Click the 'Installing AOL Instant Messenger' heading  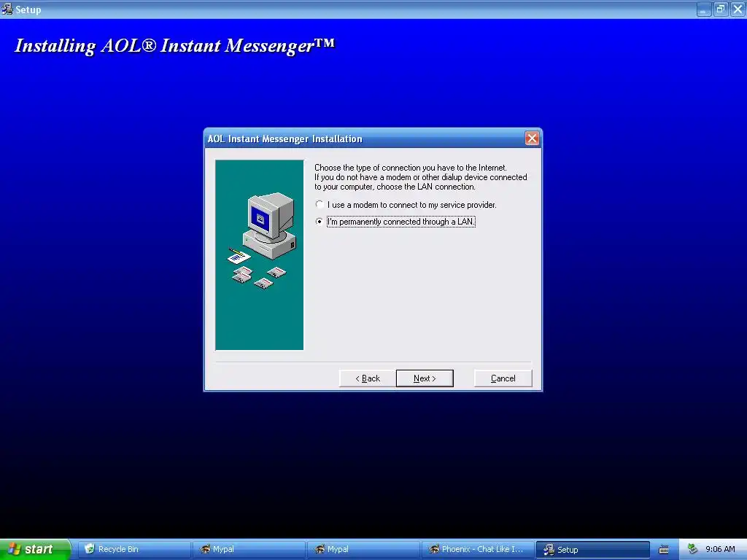[x=175, y=46]
